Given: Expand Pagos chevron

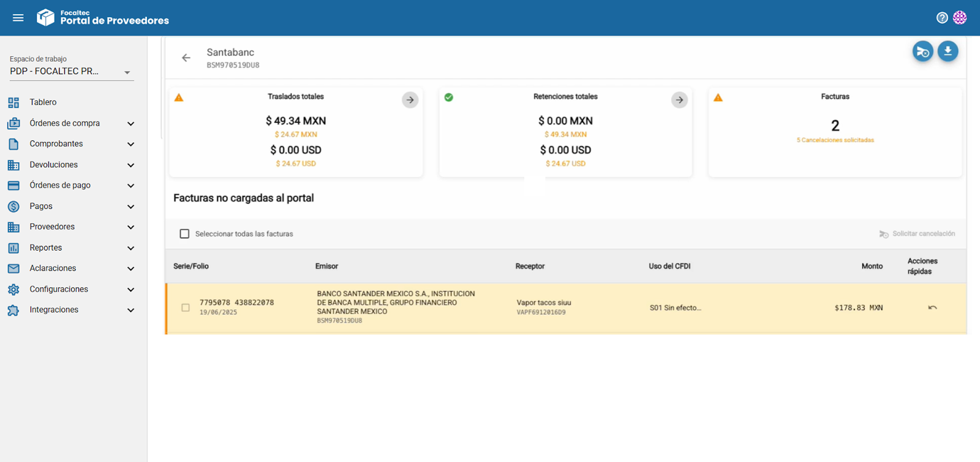Looking at the screenshot, I should click(x=130, y=207).
